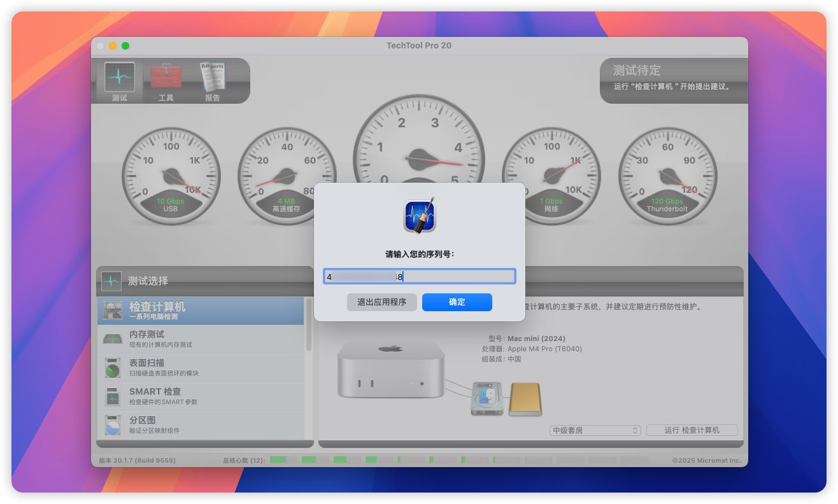Open the 工具 (Tools) toolbox icon
The height and width of the screenshot is (504, 838).
[166, 81]
